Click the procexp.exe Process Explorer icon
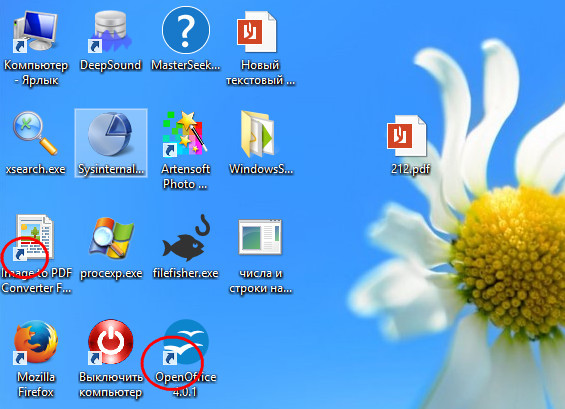 coord(111,238)
